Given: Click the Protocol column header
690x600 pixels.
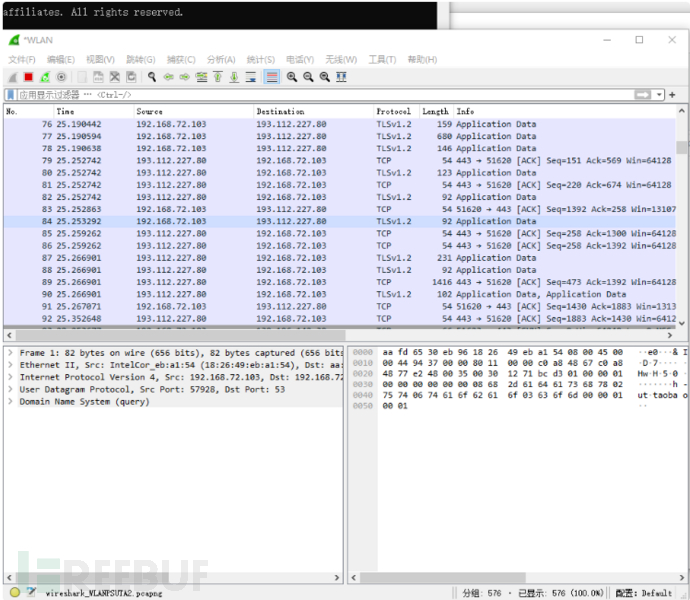Looking at the screenshot, I should click(393, 111).
